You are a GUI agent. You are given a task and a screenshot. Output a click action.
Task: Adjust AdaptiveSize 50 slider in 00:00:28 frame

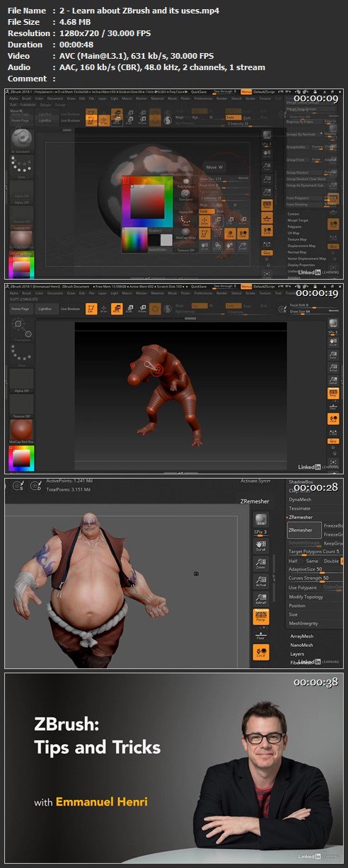pyautogui.click(x=315, y=569)
